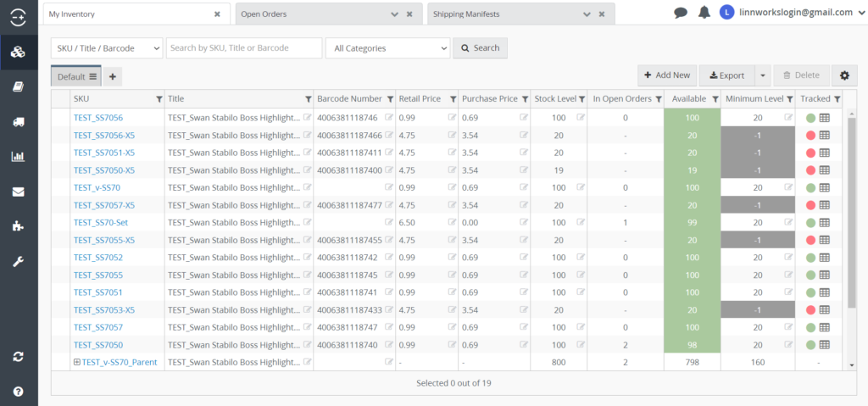Toggle tracked status dot for TEST_v-SS70
The image size is (868, 406).
[811, 188]
